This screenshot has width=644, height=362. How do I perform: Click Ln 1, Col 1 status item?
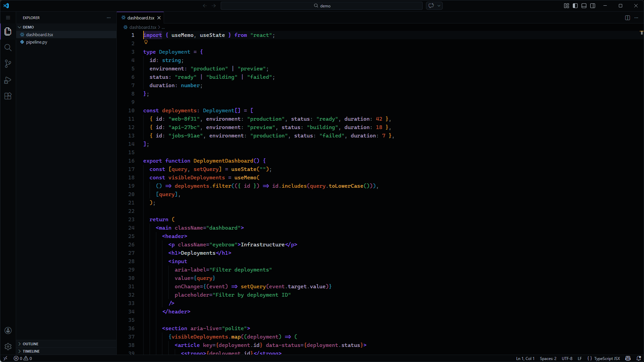coord(525,358)
